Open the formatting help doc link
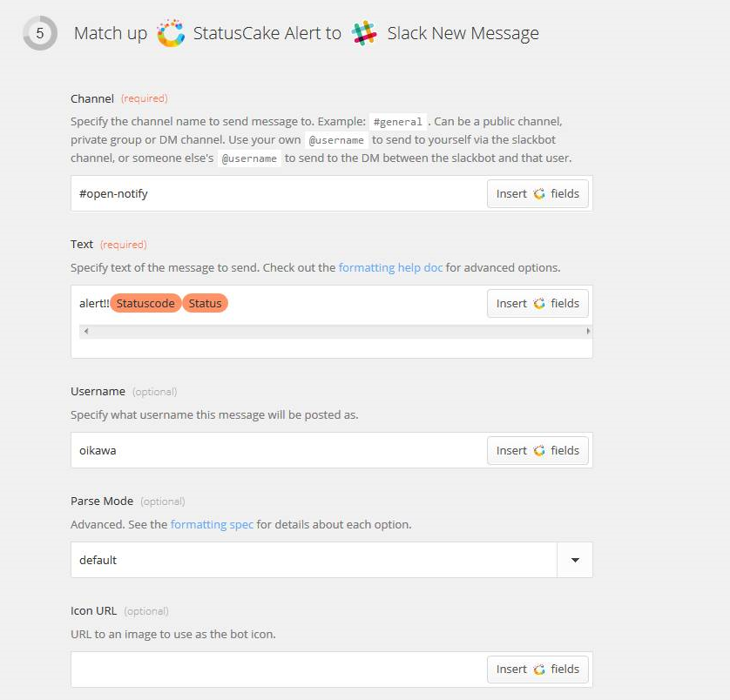This screenshot has width=730, height=700. 390,267
